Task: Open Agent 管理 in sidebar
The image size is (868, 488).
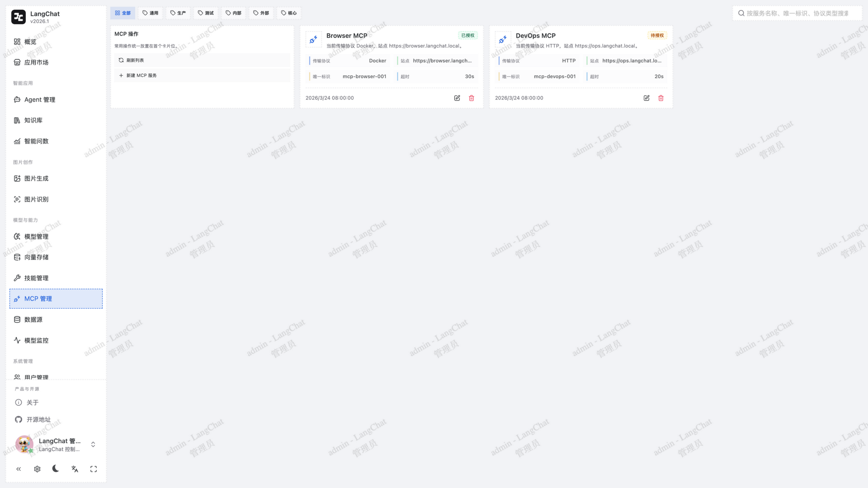Action: click(x=56, y=99)
